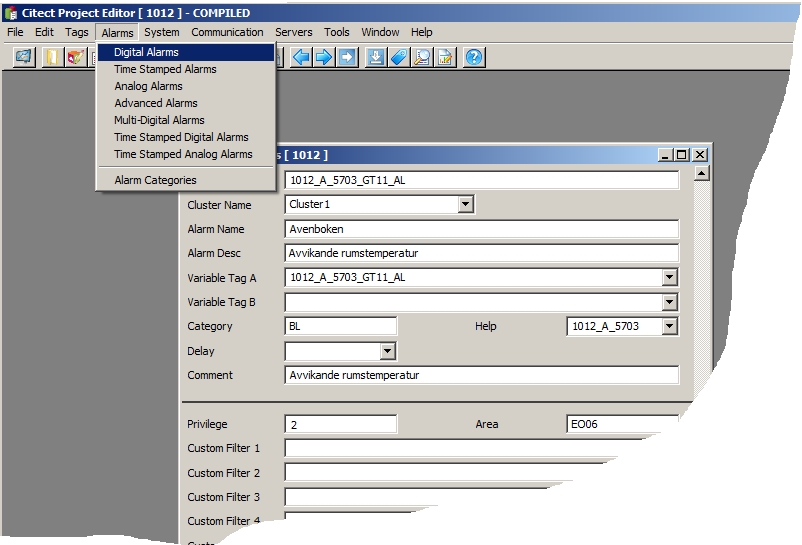Click the Category field containing BL
The width and height of the screenshot is (802, 545).
tap(341, 326)
